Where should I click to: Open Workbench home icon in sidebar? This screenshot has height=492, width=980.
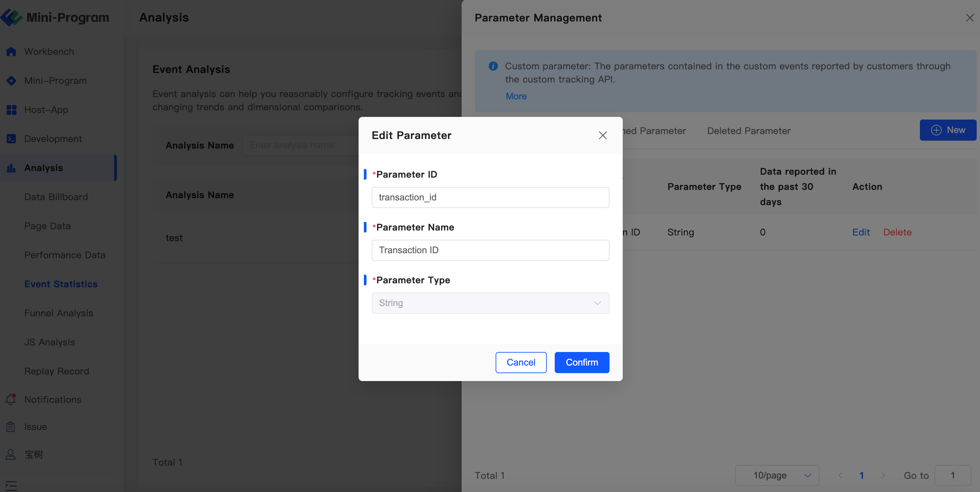coord(12,52)
